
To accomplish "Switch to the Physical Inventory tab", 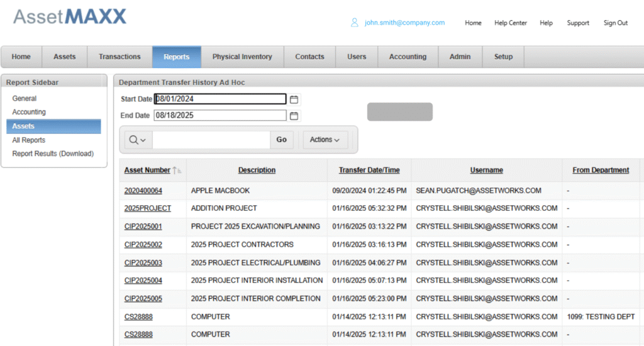I will point(242,57).
